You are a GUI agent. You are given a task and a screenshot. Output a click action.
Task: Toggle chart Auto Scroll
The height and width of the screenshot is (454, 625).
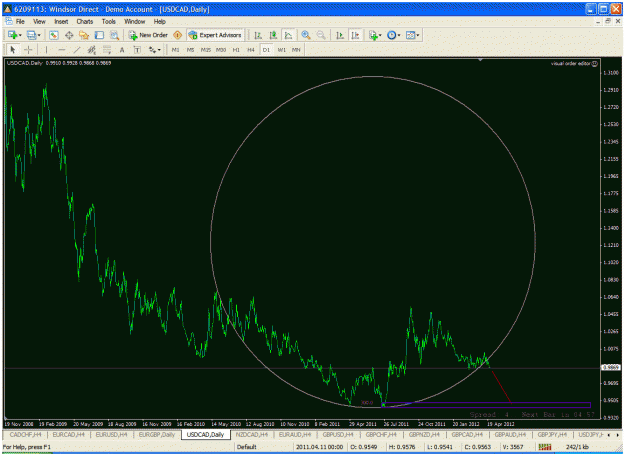pyautogui.click(x=340, y=35)
